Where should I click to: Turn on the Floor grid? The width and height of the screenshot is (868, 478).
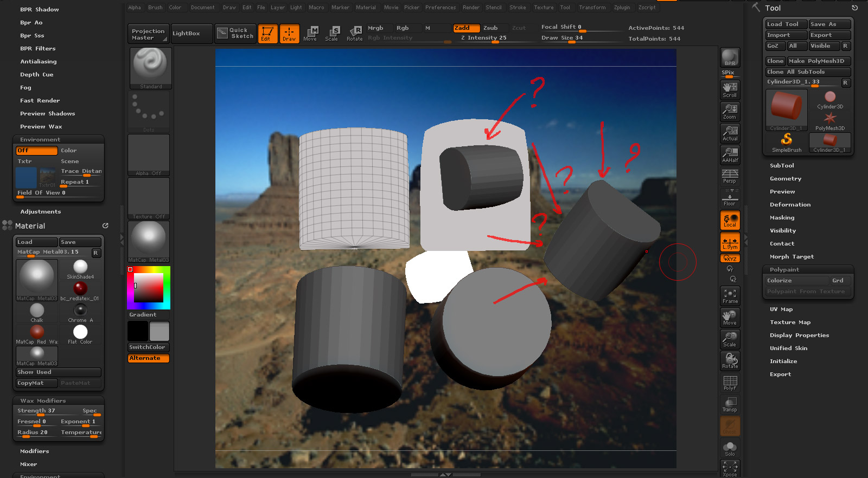[730, 198]
